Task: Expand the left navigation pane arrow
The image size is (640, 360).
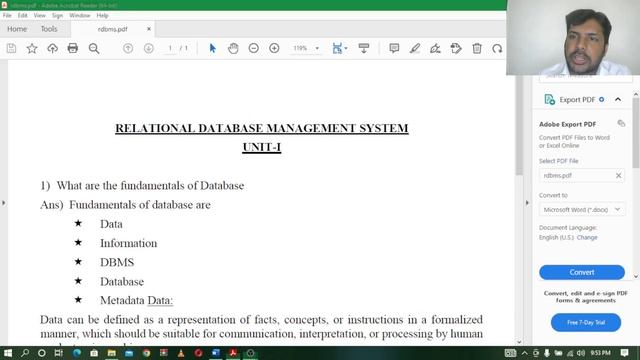Action: click(x=4, y=202)
